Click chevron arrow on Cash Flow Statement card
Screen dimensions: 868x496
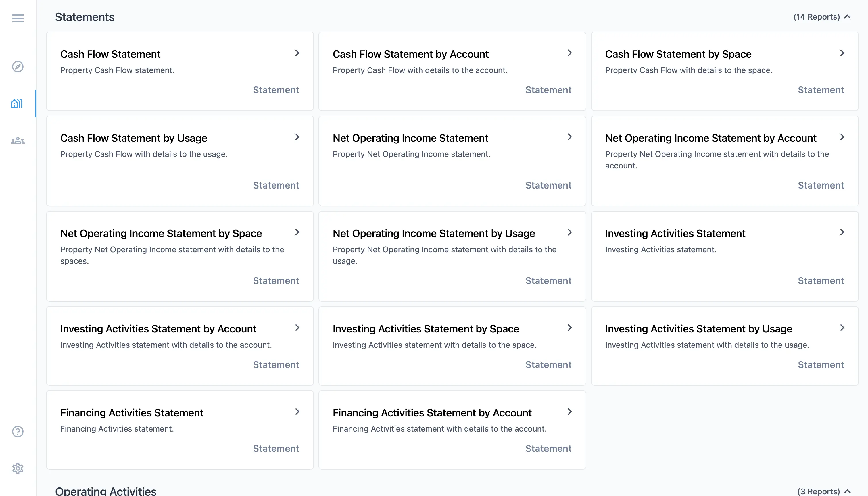click(297, 53)
